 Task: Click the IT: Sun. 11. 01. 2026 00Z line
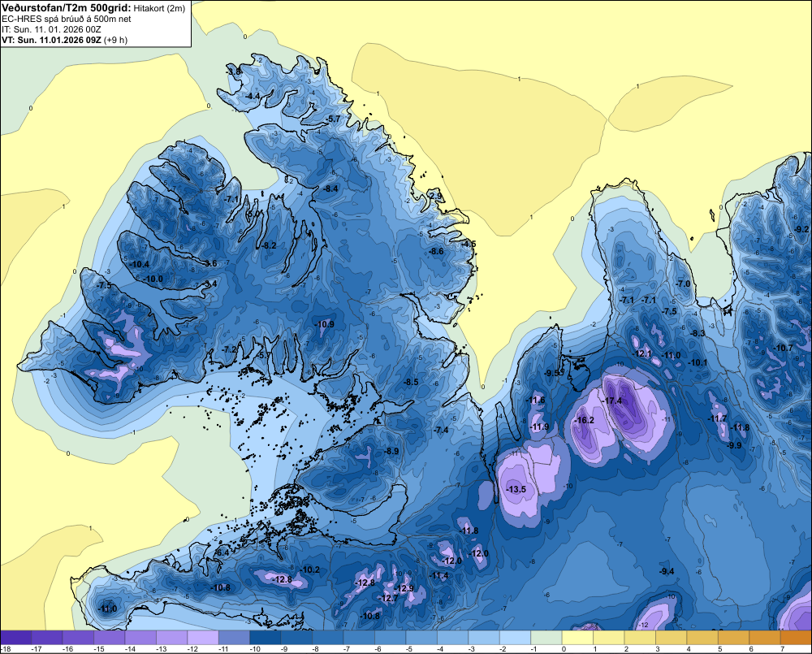pos(51,29)
